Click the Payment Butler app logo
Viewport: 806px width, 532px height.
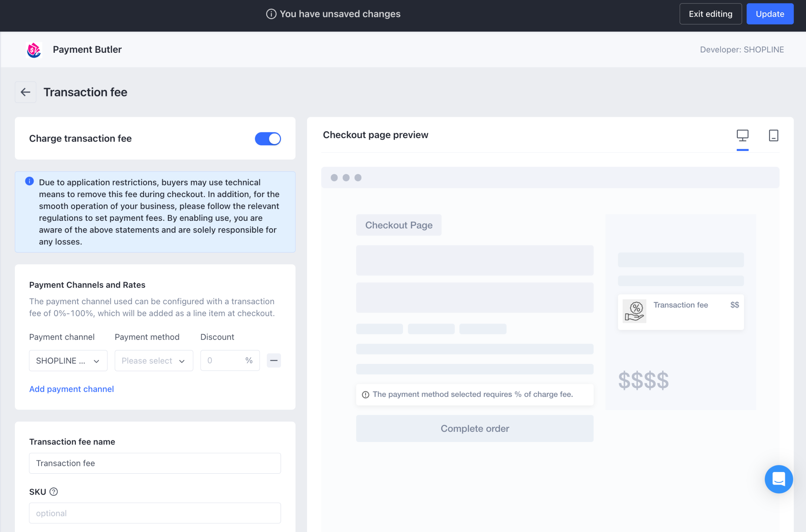click(x=34, y=50)
